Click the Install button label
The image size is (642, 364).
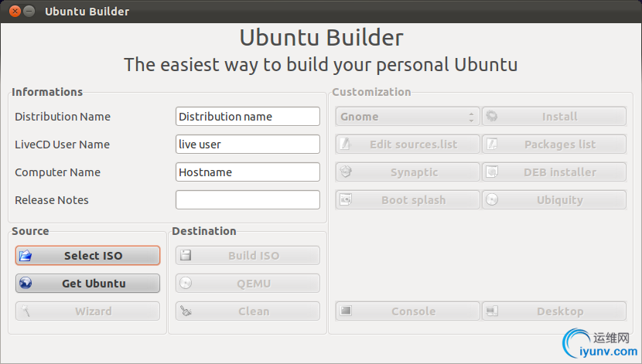560,117
